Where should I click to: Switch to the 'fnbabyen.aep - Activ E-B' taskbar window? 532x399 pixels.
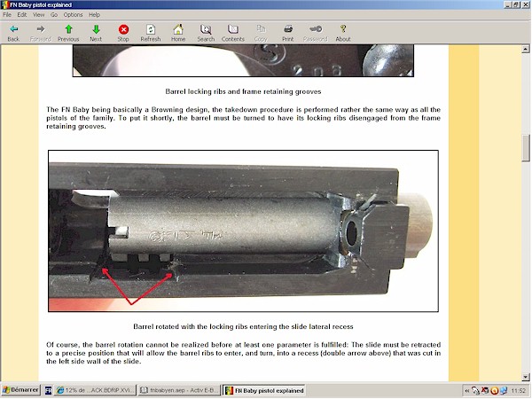pyautogui.click(x=179, y=390)
